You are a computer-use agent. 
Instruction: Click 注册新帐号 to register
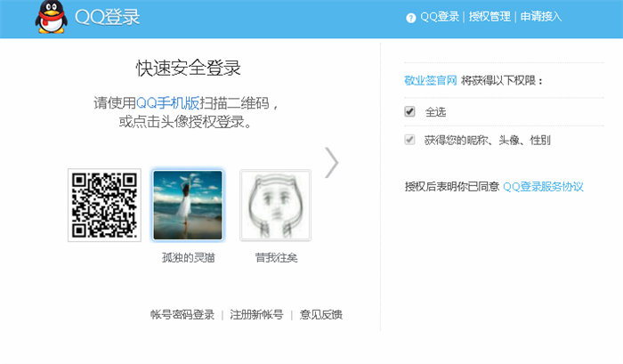256,314
